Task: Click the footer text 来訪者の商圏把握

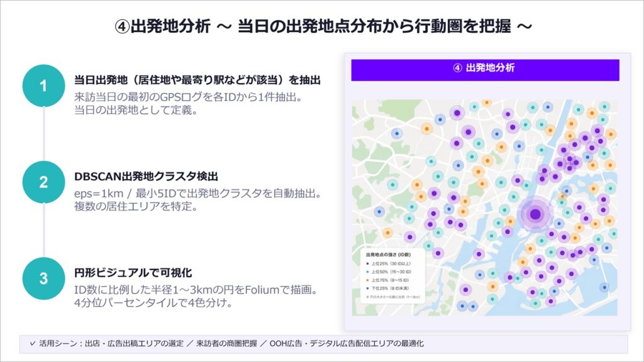Action: pos(226,344)
